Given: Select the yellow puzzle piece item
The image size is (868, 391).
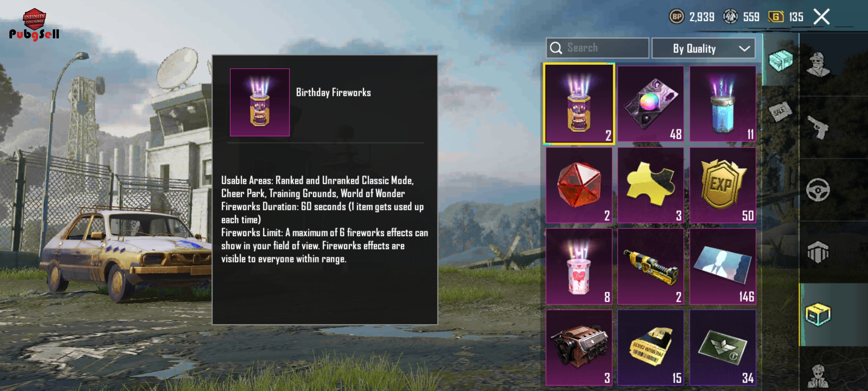Looking at the screenshot, I should tap(651, 185).
